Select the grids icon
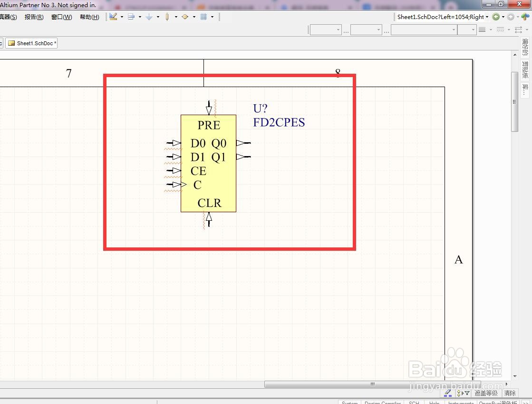This screenshot has width=532, height=404. (x=203, y=17)
